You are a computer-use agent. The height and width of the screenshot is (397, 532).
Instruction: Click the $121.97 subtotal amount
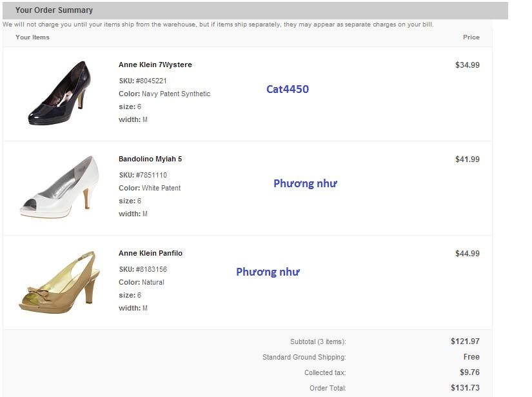coord(465,341)
